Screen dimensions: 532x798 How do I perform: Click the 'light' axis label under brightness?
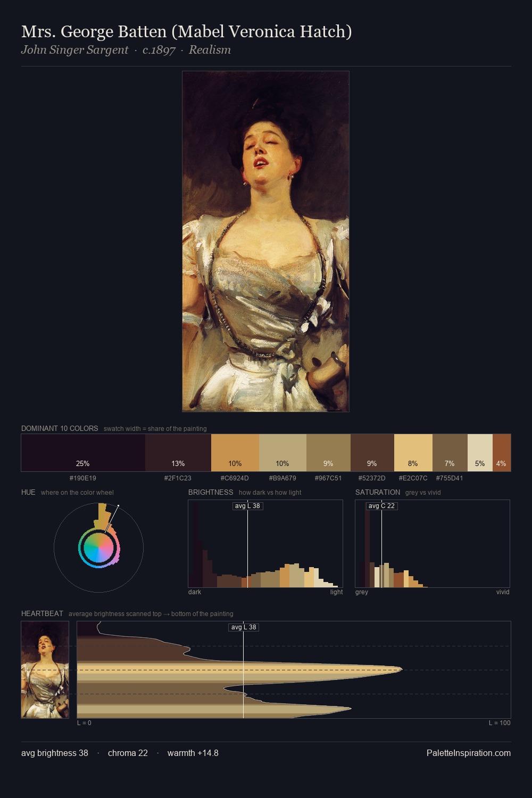336,592
